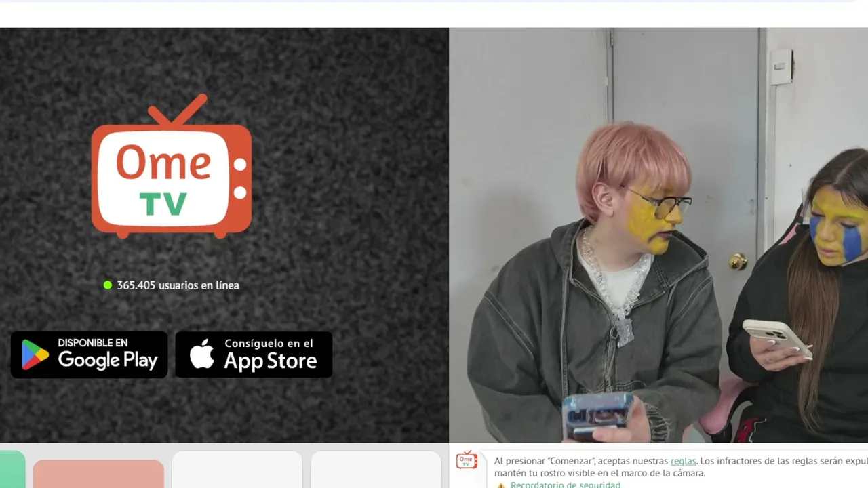Click the salmon-colored button in the bottom bar
868x488 pixels.
click(98, 474)
